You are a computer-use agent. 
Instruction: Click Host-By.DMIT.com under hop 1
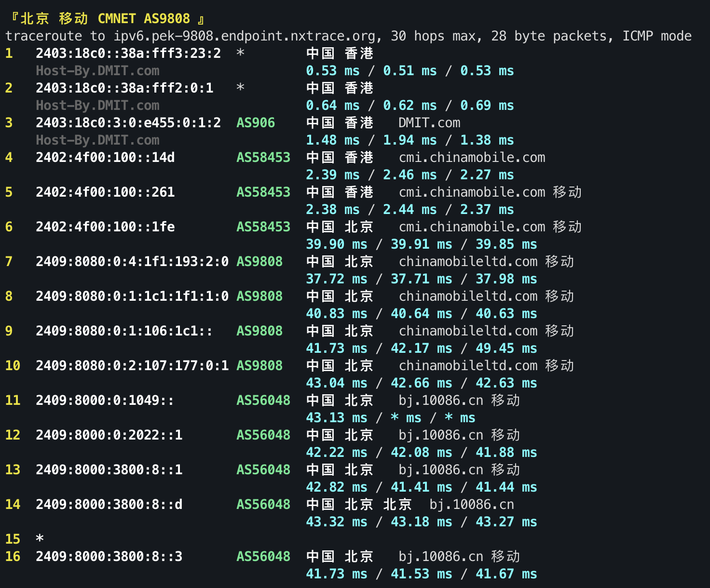(x=97, y=70)
